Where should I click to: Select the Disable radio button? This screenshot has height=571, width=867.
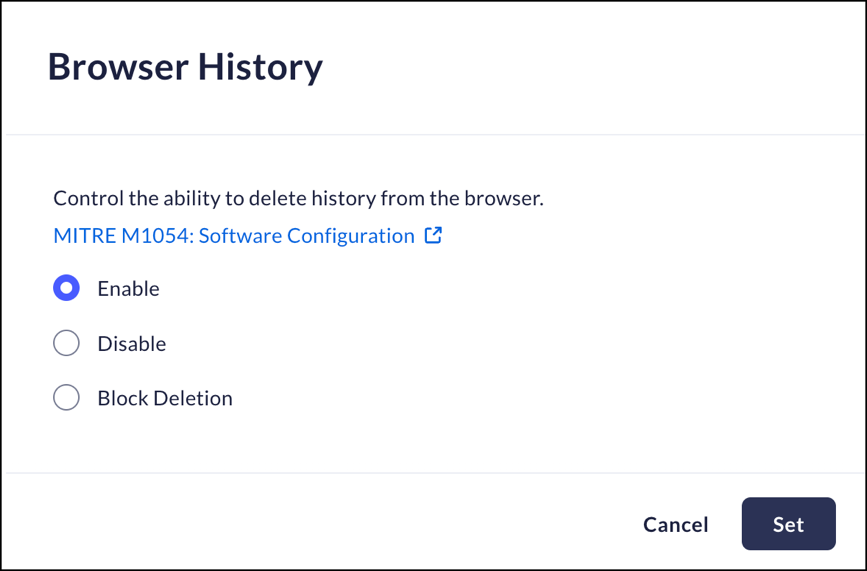click(x=66, y=344)
